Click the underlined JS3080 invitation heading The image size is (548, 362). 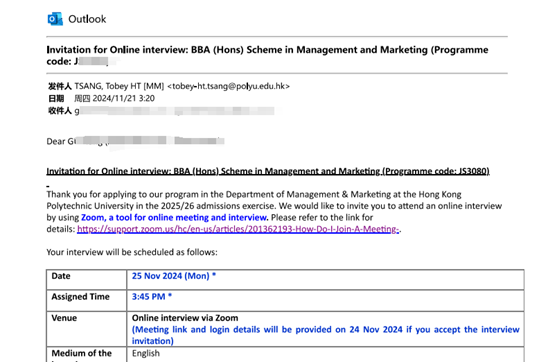point(268,171)
